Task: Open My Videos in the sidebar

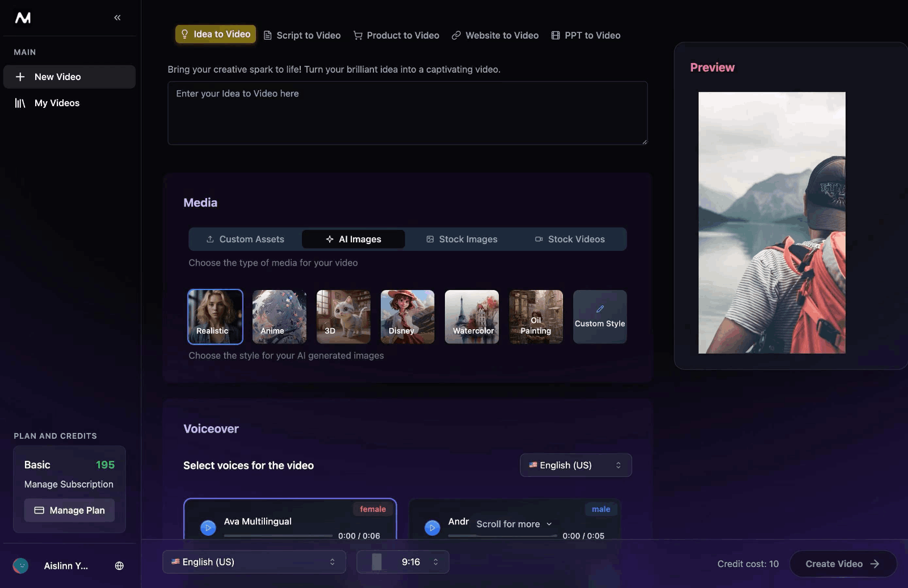Action: pos(69,103)
